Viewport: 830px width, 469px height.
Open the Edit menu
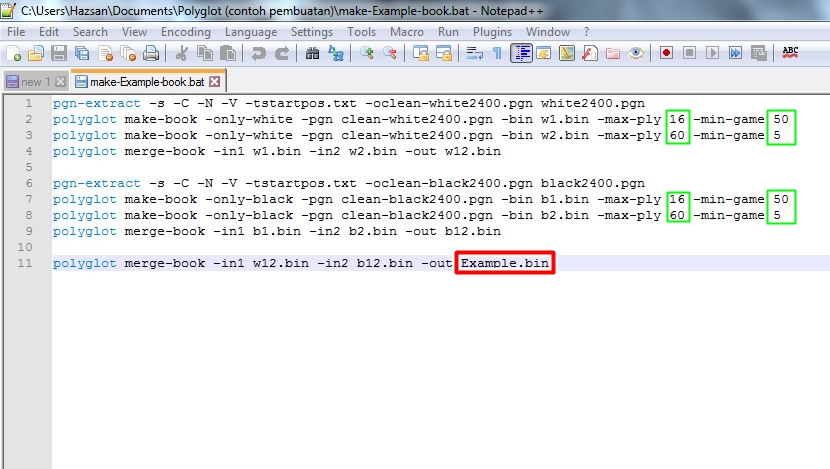pos(49,32)
